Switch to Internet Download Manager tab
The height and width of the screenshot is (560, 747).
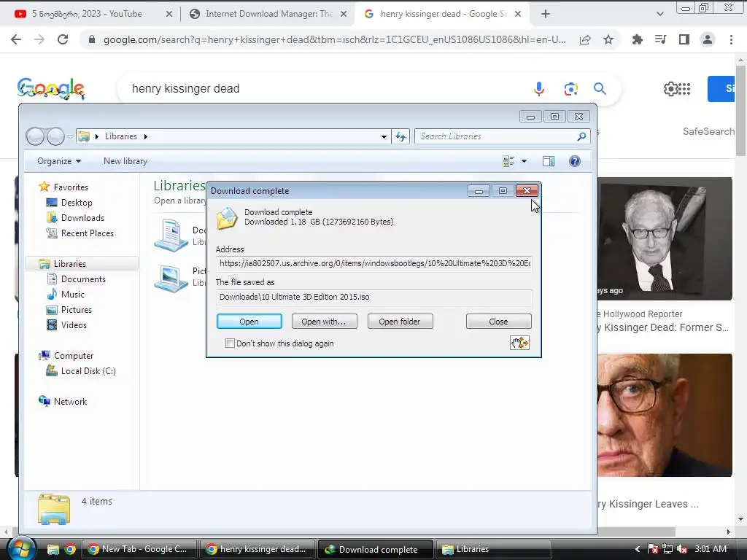pos(267,14)
